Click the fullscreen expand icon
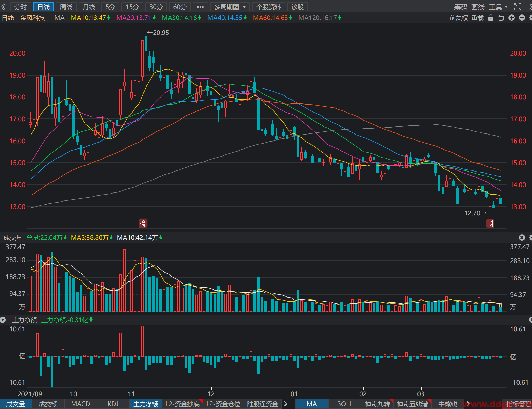The image size is (532, 409). [x=518, y=7]
